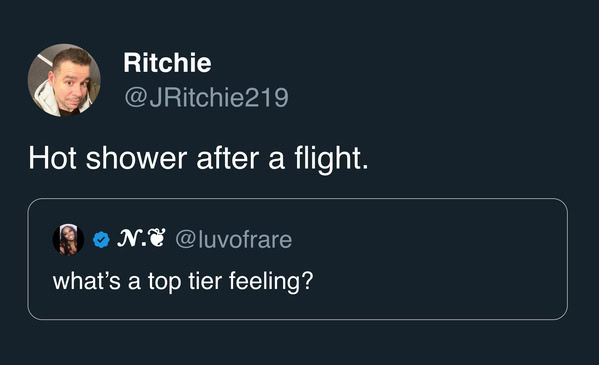Click the word 'after' in the main tweet
Viewport: 599px width, 365px height.
(228, 158)
